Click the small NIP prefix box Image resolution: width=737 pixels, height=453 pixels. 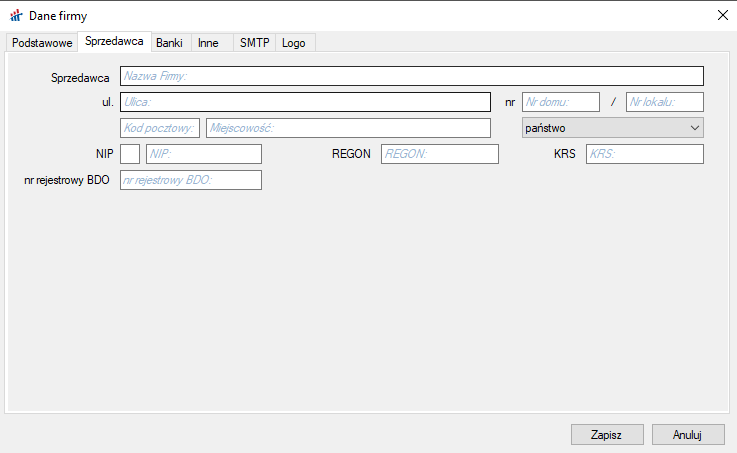(130, 154)
